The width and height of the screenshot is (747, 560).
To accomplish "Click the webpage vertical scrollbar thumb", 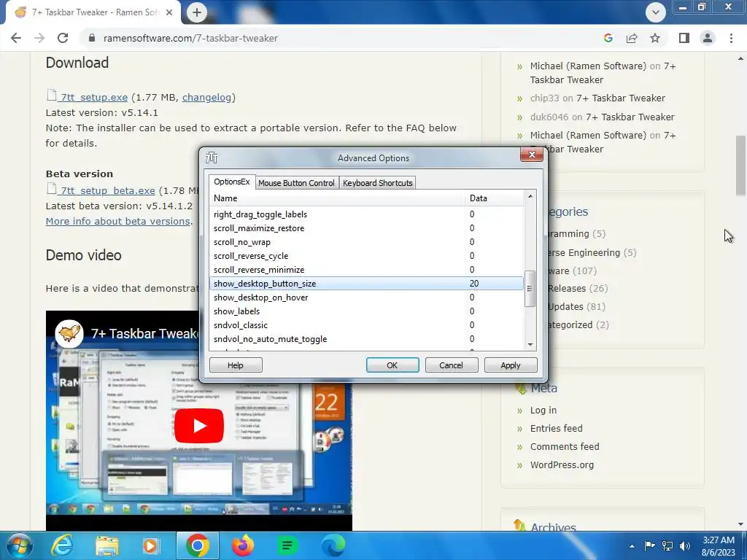I will (740, 166).
